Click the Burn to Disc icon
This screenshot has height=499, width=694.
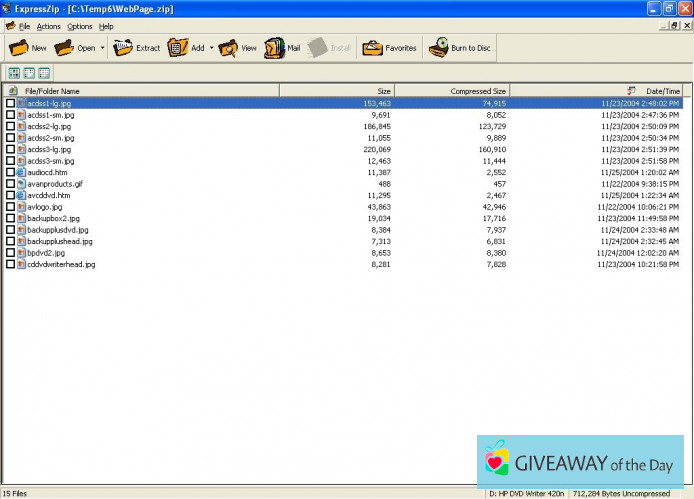[x=439, y=48]
